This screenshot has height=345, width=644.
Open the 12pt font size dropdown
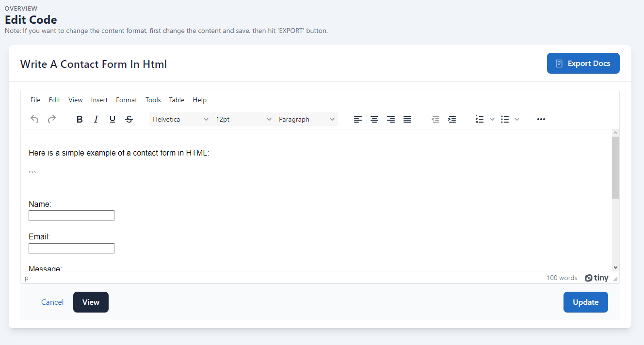tap(243, 119)
